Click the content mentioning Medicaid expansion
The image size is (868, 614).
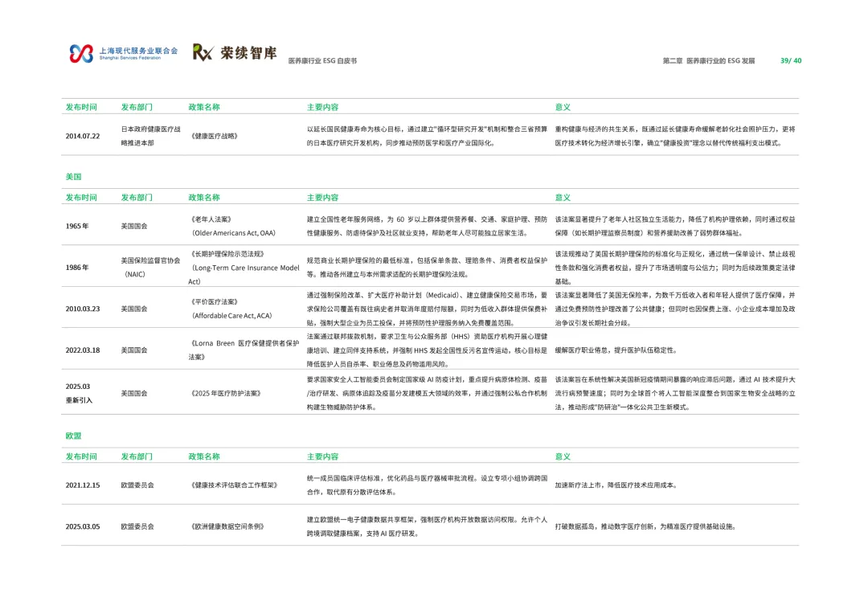click(427, 309)
